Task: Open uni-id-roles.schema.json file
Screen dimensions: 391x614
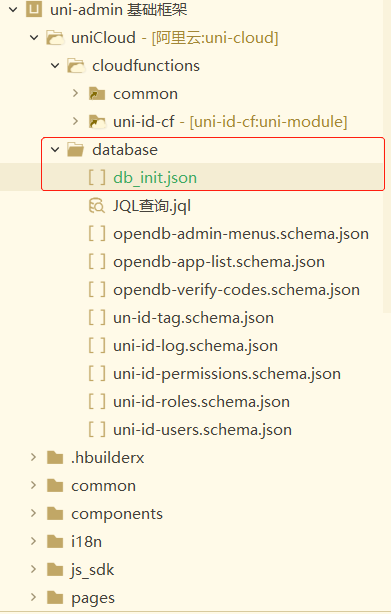Action: pyautogui.click(x=202, y=402)
